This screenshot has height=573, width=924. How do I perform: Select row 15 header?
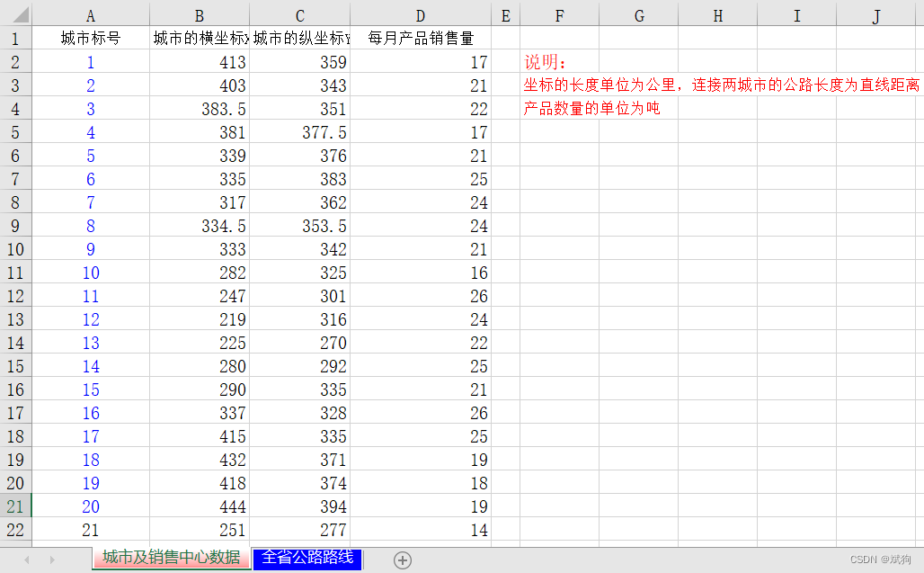click(16, 366)
